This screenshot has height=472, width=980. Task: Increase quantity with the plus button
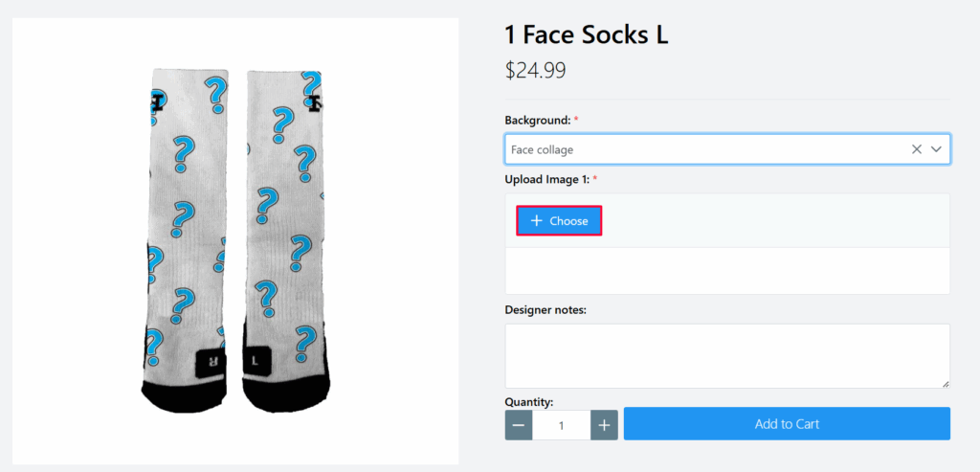point(604,425)
